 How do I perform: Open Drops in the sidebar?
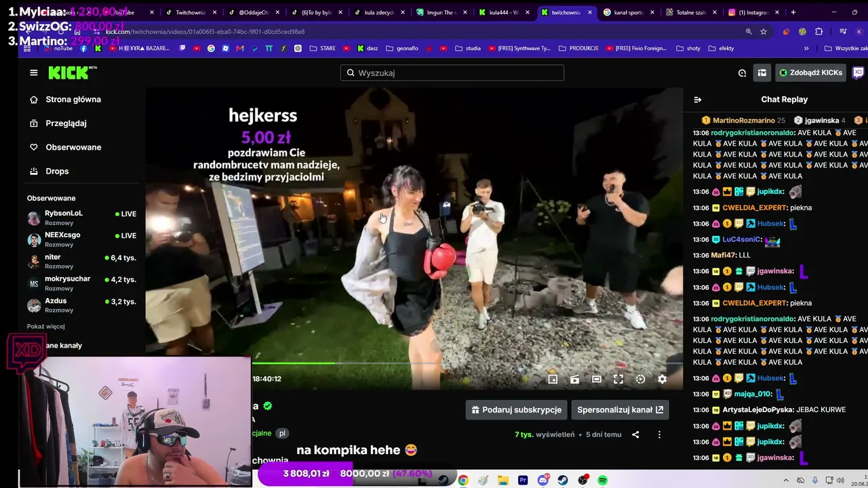(x=57, y=171)
